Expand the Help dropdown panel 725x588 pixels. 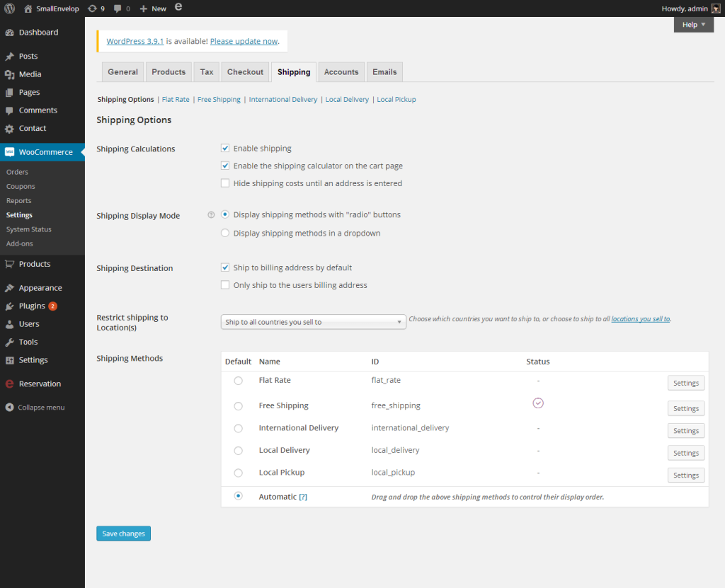pyautogui.click(x=694, y=25)
